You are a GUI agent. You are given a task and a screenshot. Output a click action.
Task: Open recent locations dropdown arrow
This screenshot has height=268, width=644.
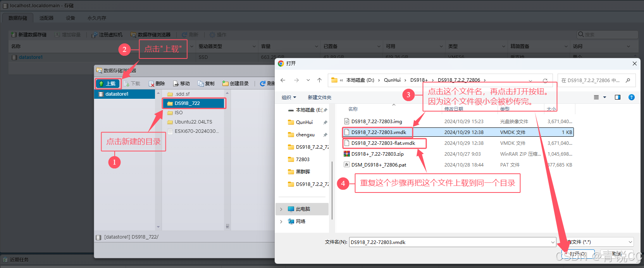[308, 80]
